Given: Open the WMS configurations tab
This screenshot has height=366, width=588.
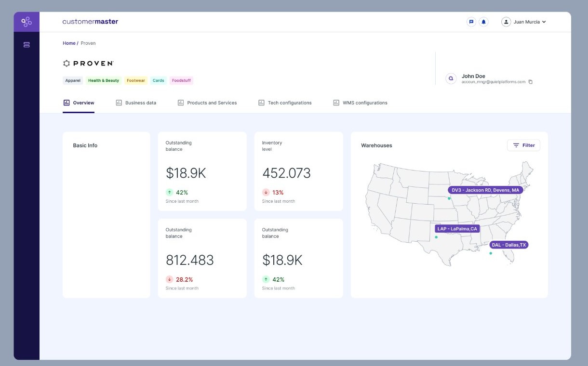Looking at the screenshot, I should (360, 103).
